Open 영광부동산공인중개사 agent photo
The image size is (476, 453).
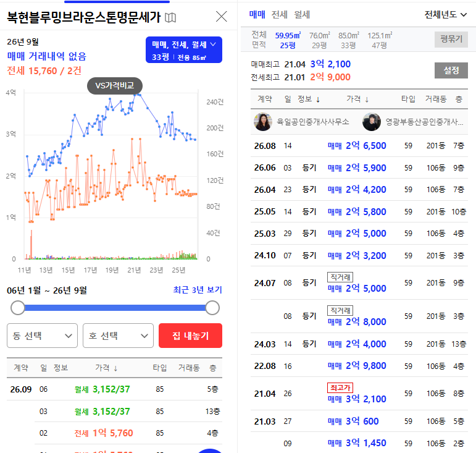click(x=372, y=122)
